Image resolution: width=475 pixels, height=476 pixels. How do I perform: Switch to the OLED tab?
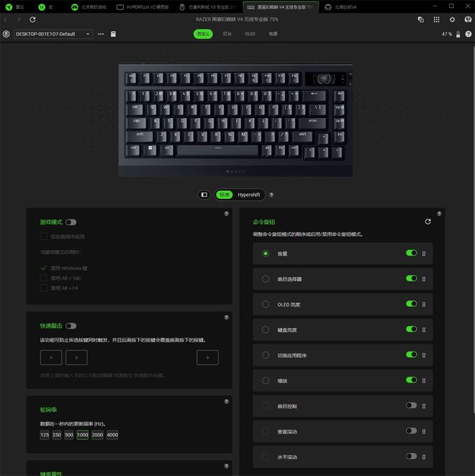(x=250, y=34)
